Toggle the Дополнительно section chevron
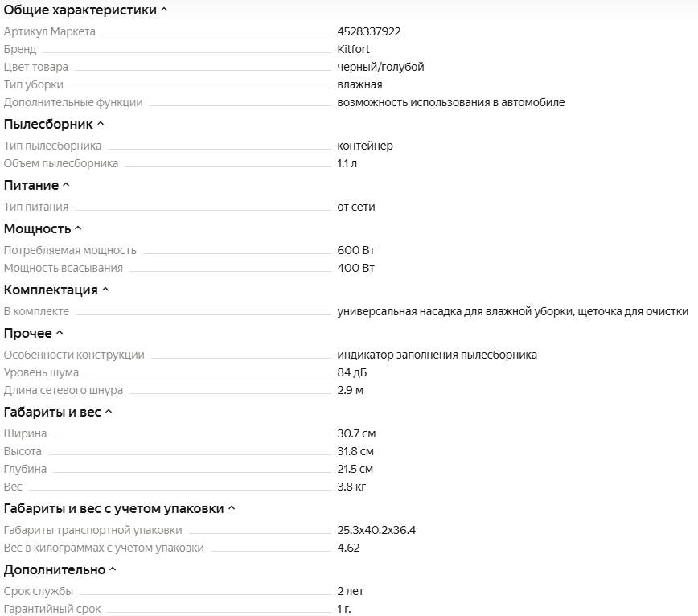 tap(113, 569)
